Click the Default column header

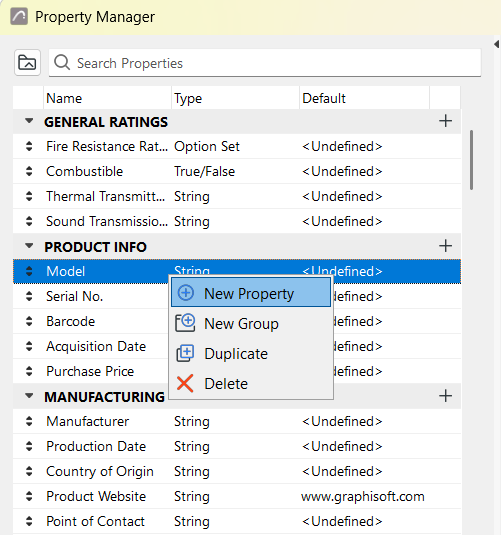coord(364,98)
